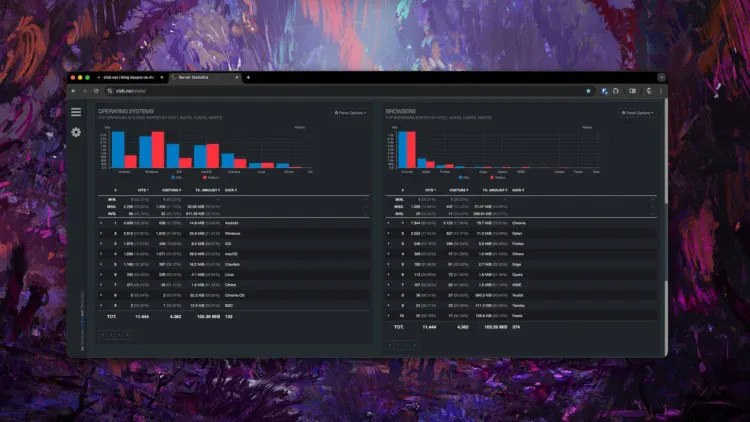The width and height of the screenshot is (750, 422).
Task: Click the settings gear icon in sidebar
Action: point(76,132)
